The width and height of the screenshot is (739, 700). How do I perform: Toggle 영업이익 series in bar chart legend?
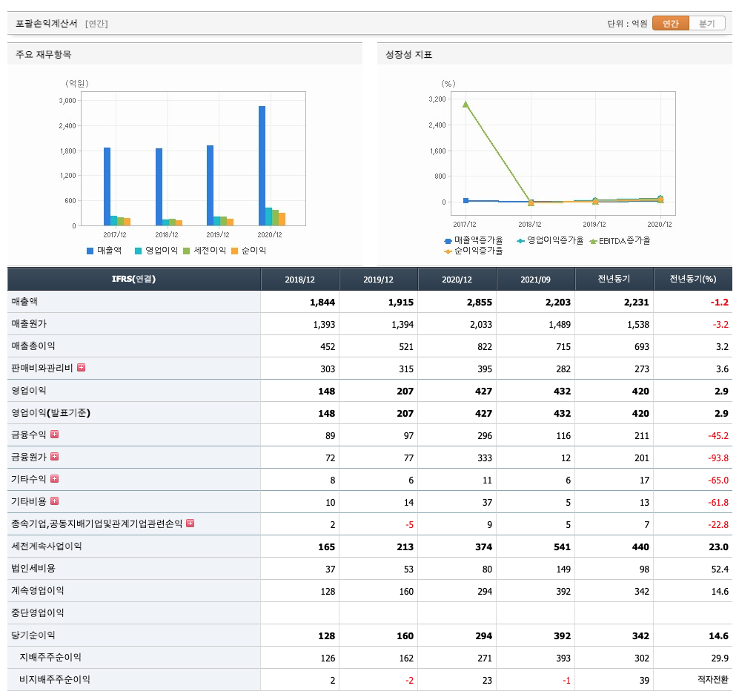156,251
